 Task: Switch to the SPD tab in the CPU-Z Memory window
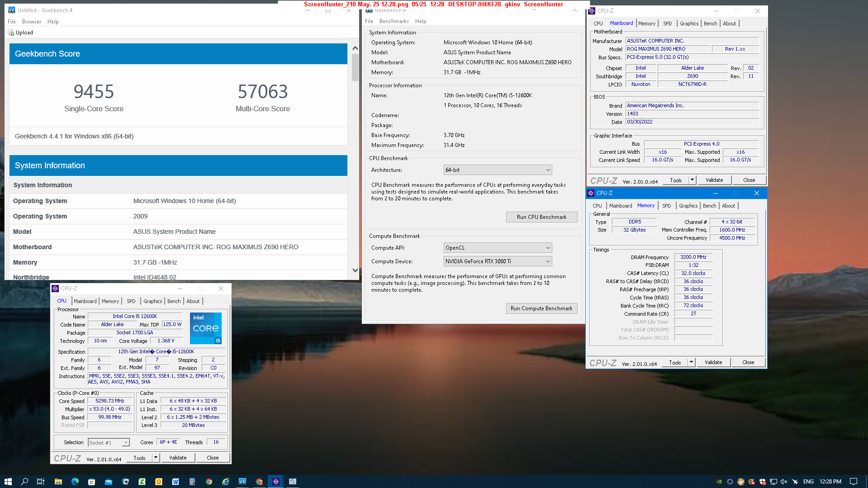[x=667, y=206]
